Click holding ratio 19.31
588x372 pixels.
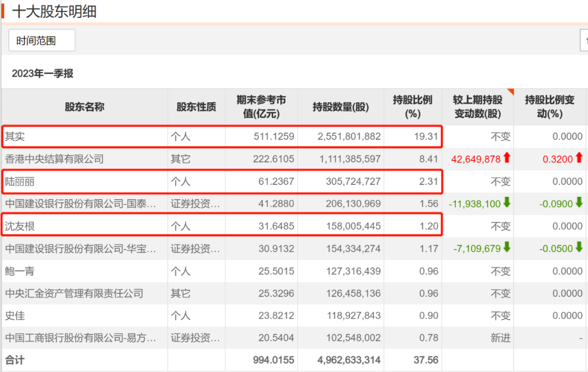point(426,137)
